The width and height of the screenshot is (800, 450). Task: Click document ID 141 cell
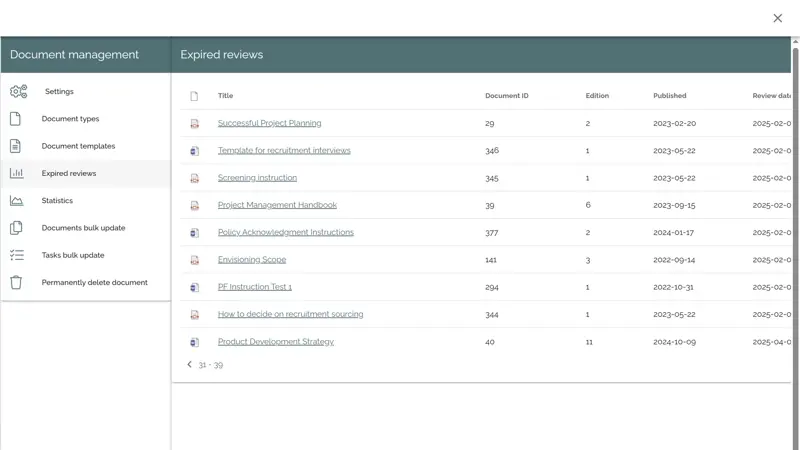[491, 260]
